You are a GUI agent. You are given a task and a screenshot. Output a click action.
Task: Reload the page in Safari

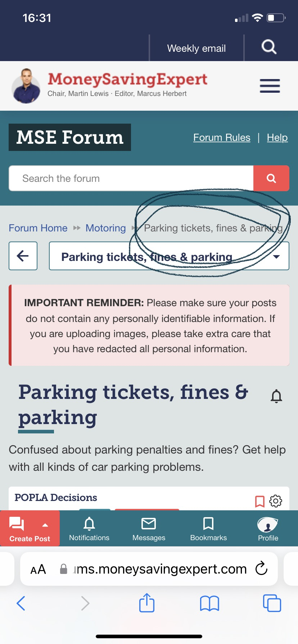click(x=261, y=569)
